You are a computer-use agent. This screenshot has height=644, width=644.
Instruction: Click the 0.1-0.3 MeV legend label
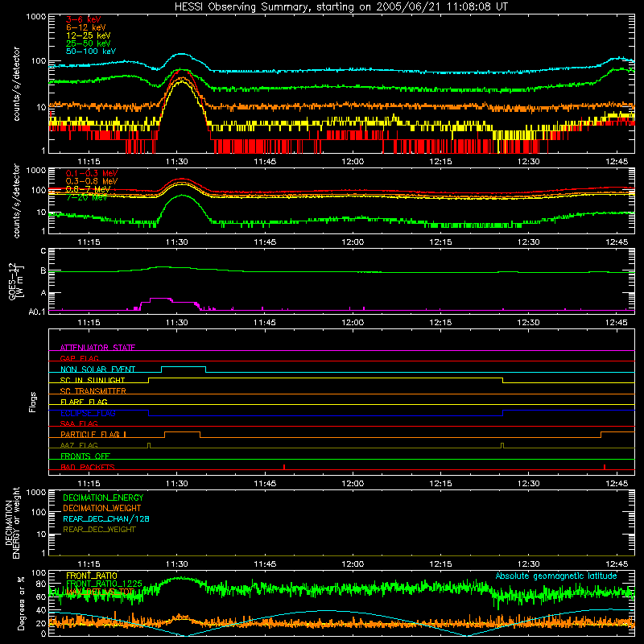92,173
